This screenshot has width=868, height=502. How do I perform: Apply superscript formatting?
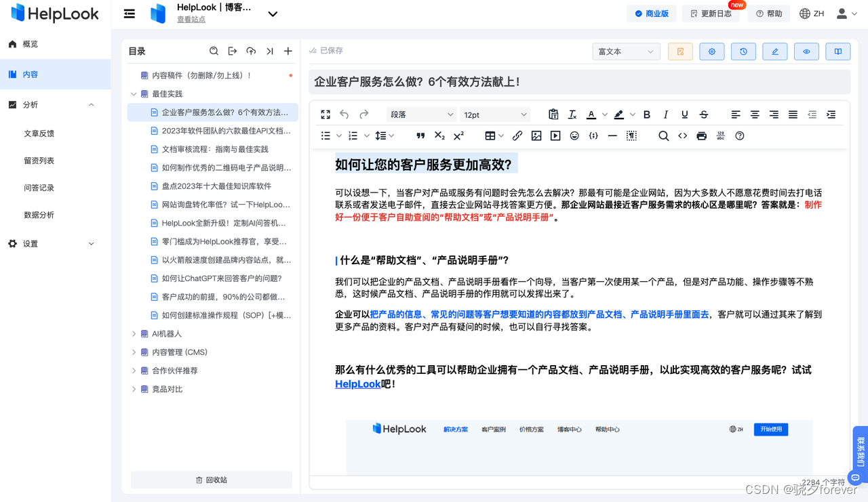point(458,136)
